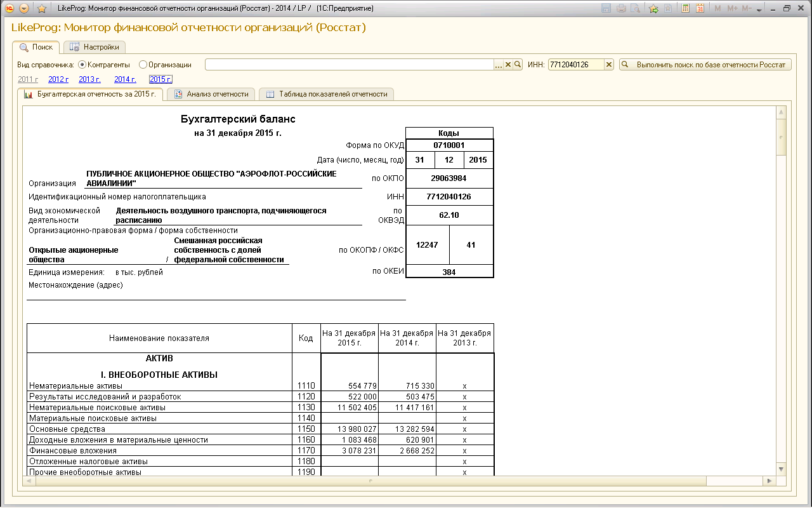Screen dimensions: 812x508
Task: Click the empty counterparty search field
Action: (x=349, y=65)
